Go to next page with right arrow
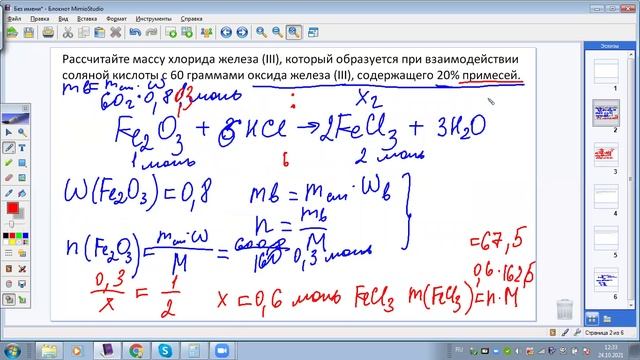This screenshot has height=360, width=640. [242, 32]
